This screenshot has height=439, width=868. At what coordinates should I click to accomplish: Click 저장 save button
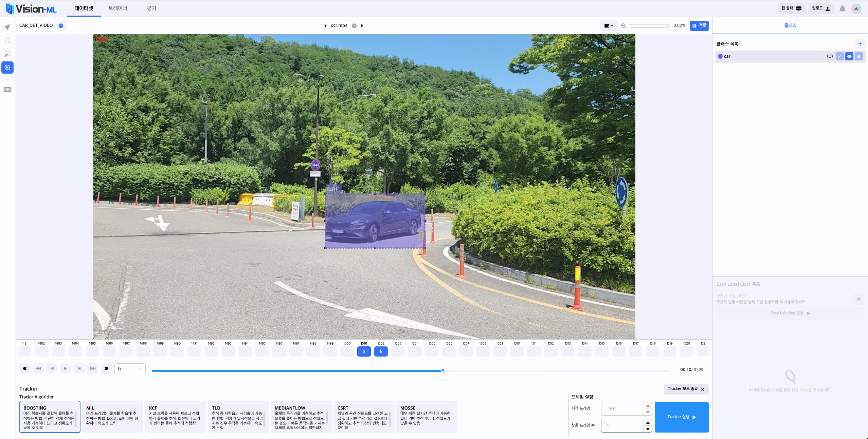[699, 26]
